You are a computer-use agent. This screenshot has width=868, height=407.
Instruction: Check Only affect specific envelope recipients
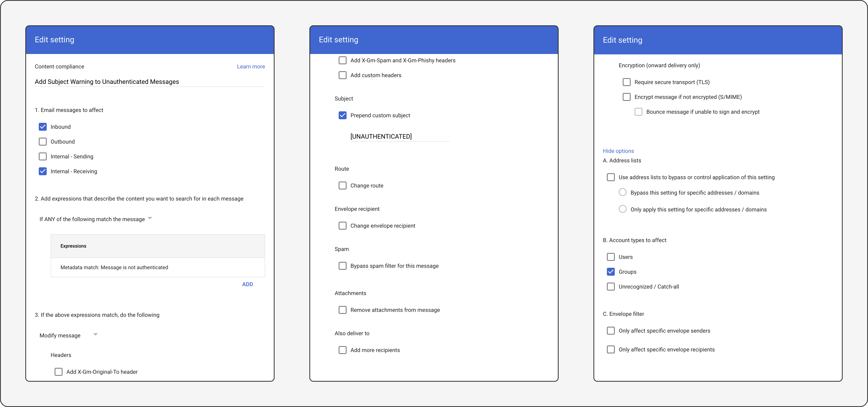[x=611, y=349]
